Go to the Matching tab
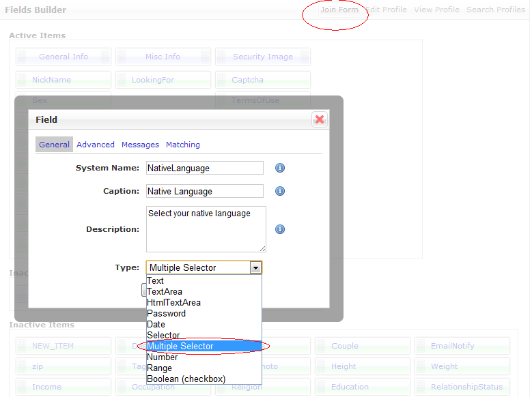The image size is (532, 397). (183, 145)
